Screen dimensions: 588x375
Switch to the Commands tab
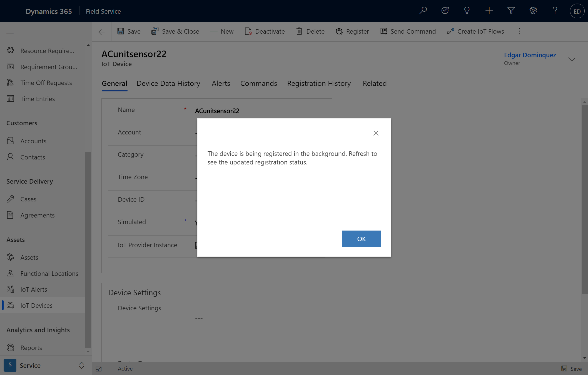click(x=258, y=83)
